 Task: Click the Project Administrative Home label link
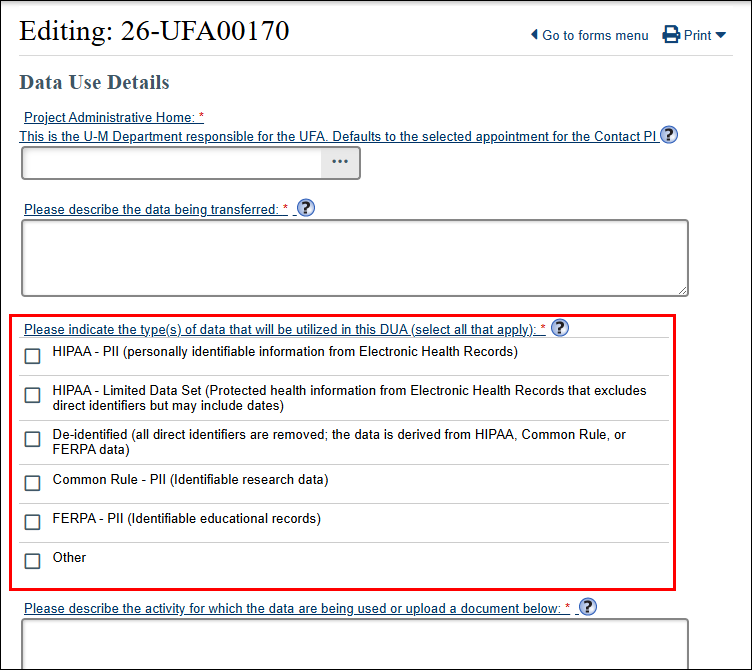point(114,117)
